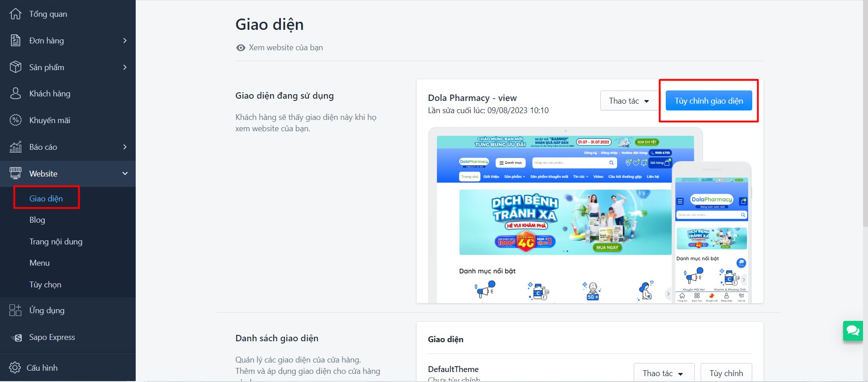Select the Trang nội dung submenu item
The width and height of the screenshot is (868, 382).
click(x=56, y=241)
